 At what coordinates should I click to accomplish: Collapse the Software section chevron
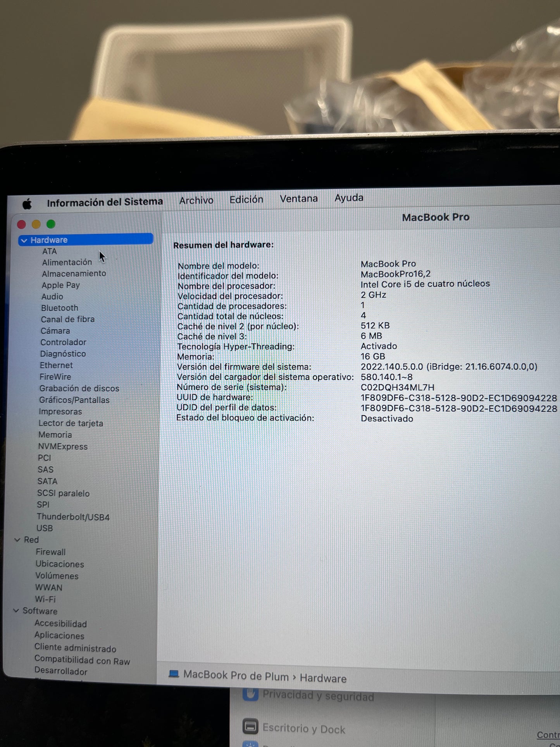16,611
